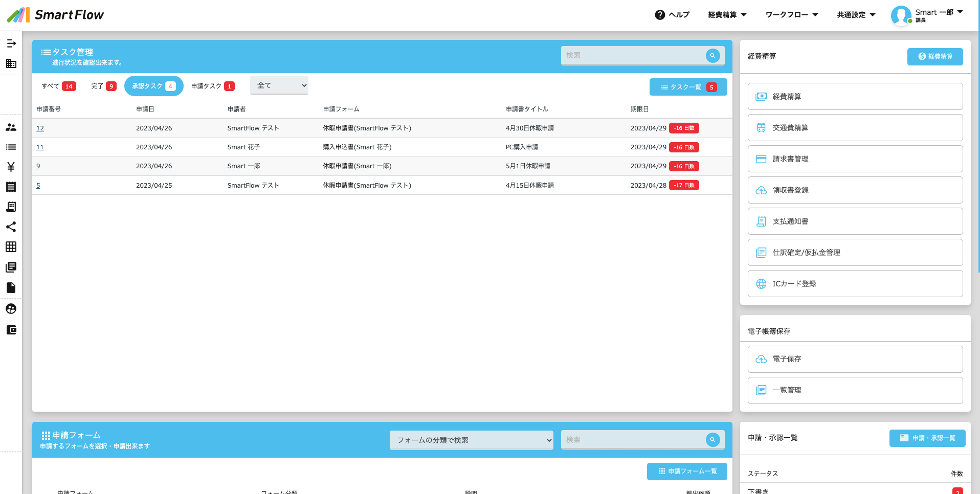Show the すべて tasks tab

[58, 86]
